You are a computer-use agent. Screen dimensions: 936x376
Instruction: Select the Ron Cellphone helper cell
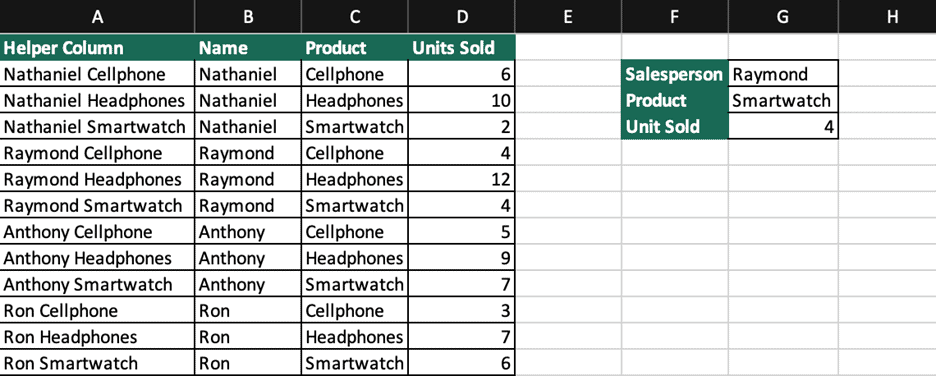click(x=97, y=310)
